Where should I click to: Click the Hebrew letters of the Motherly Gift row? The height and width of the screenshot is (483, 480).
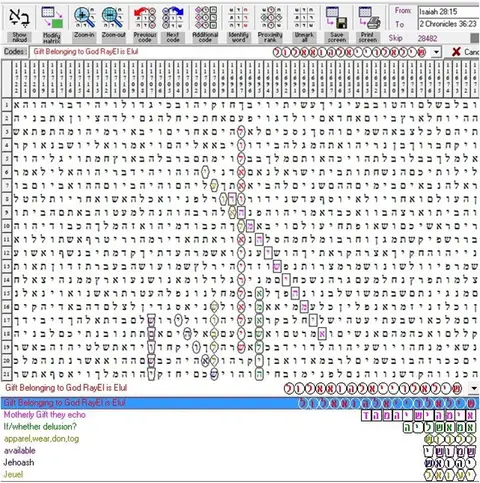[x=419, y=415]
